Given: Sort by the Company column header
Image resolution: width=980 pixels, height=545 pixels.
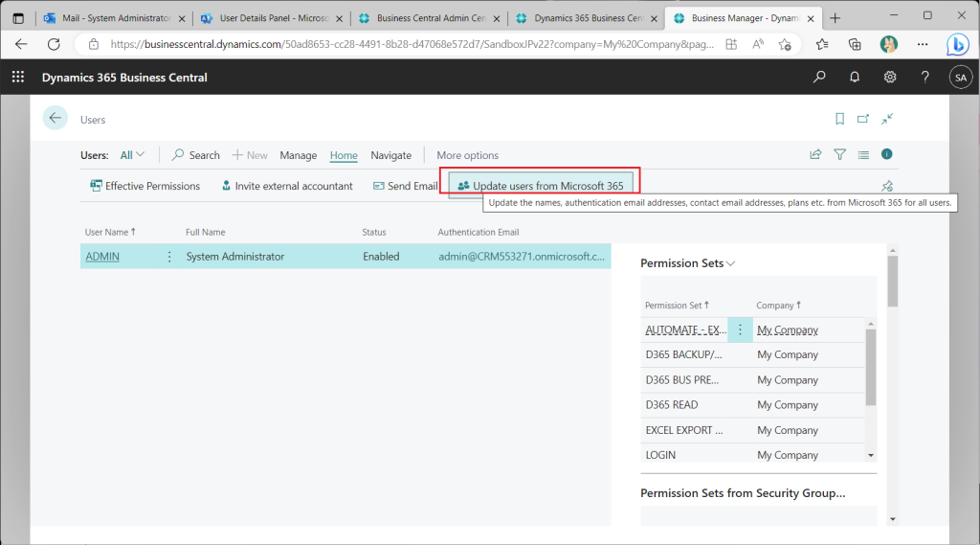Looking at the screenshot, I should [778, 306].
